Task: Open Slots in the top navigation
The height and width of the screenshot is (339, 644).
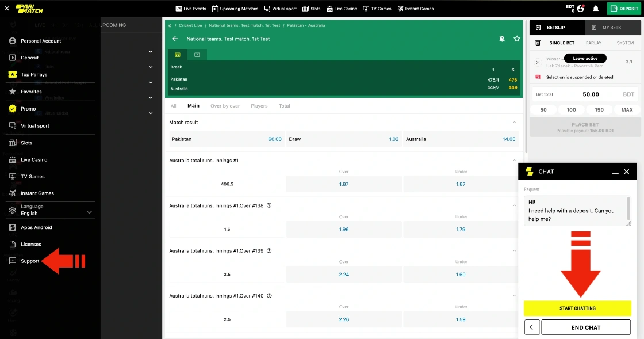Action: 311,9
